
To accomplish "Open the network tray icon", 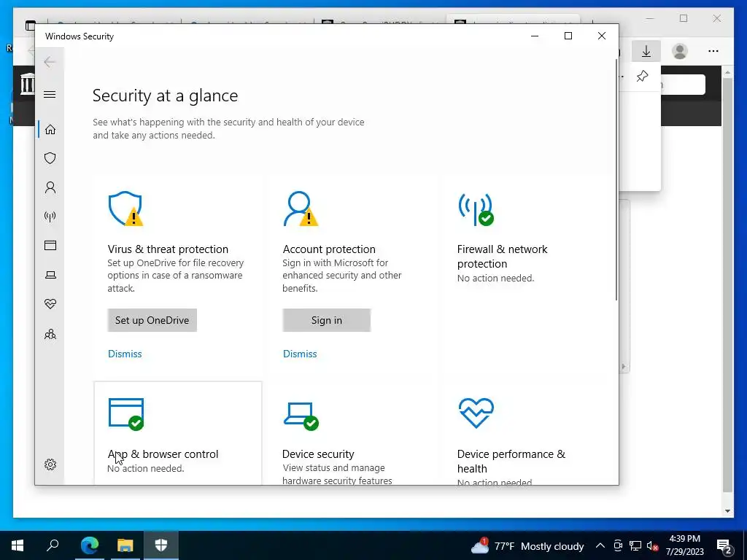I will (x=635, y=545).
